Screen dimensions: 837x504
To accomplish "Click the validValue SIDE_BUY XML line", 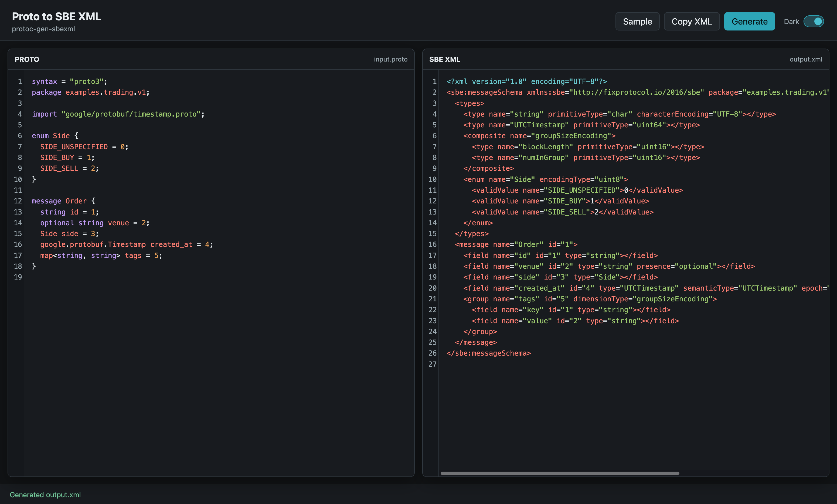I will (560, 201).
